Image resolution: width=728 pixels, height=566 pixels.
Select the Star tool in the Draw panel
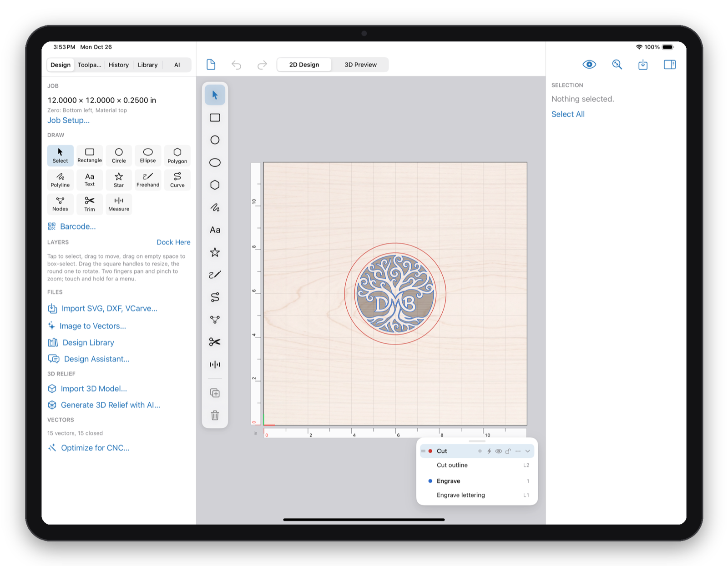[x=119, y=180]
